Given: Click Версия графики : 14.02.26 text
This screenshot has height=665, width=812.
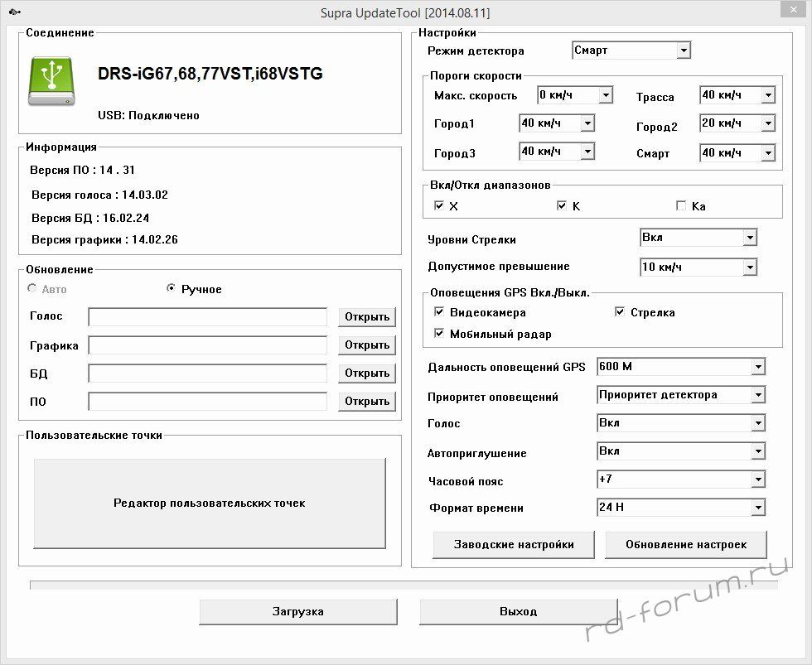Looking at the screenshot, I should [x=104, y=239].
